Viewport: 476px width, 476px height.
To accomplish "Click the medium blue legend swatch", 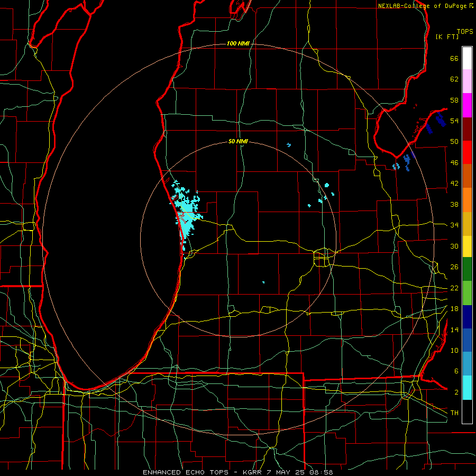I will coord(467,340).
